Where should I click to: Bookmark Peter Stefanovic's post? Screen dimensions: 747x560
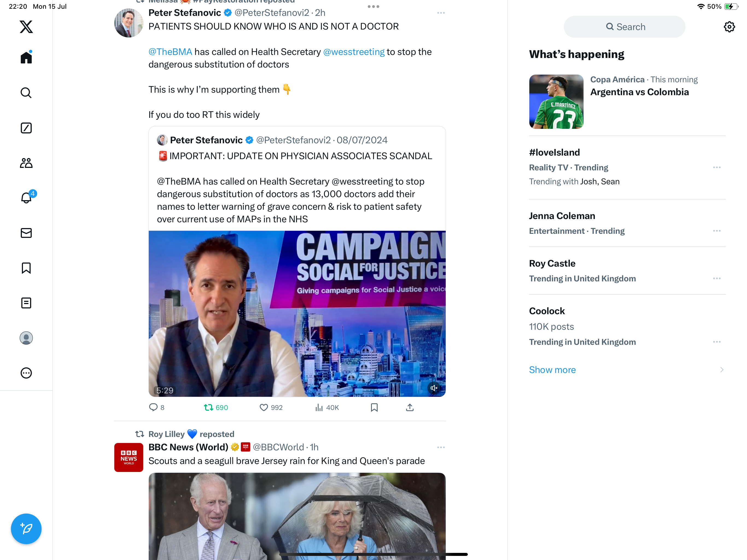coord(374,407)
